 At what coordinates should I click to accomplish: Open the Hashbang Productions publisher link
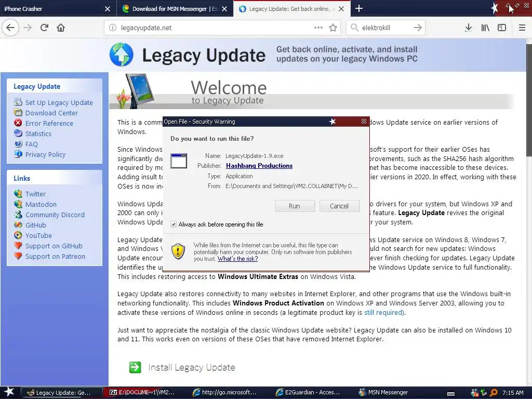259,166
